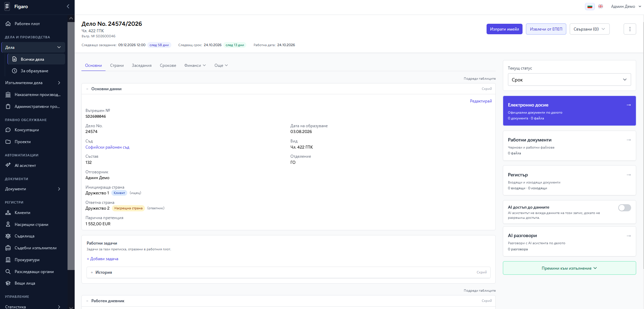
Task: Switch language to Bulgarian flag
Action: [590, 6]
